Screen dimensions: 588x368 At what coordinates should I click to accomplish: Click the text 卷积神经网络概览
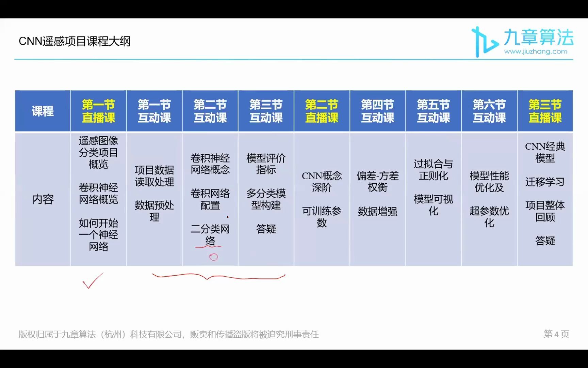pyautogui.click(x=98, y=194)
